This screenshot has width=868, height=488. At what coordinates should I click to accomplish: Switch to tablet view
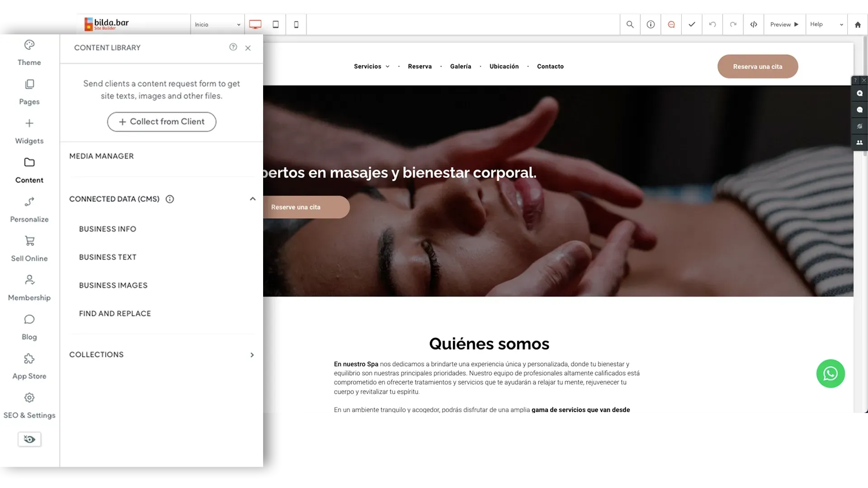click(x=276, y=24)
